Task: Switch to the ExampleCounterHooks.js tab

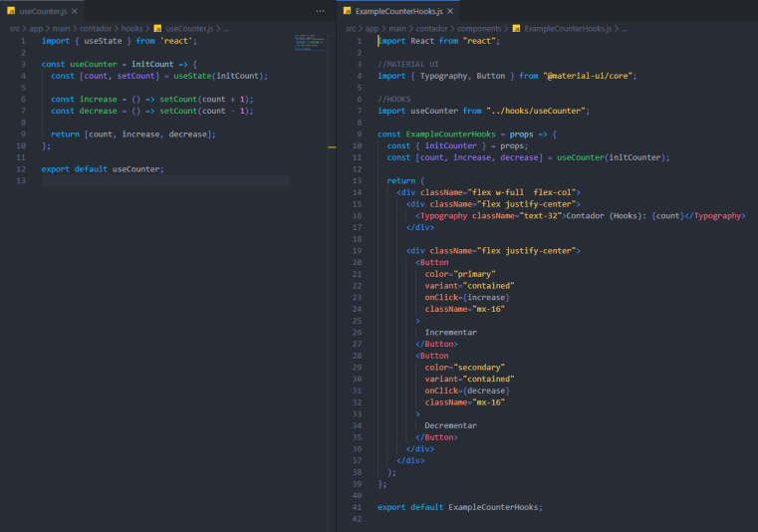Action: (x=398, y=10)
